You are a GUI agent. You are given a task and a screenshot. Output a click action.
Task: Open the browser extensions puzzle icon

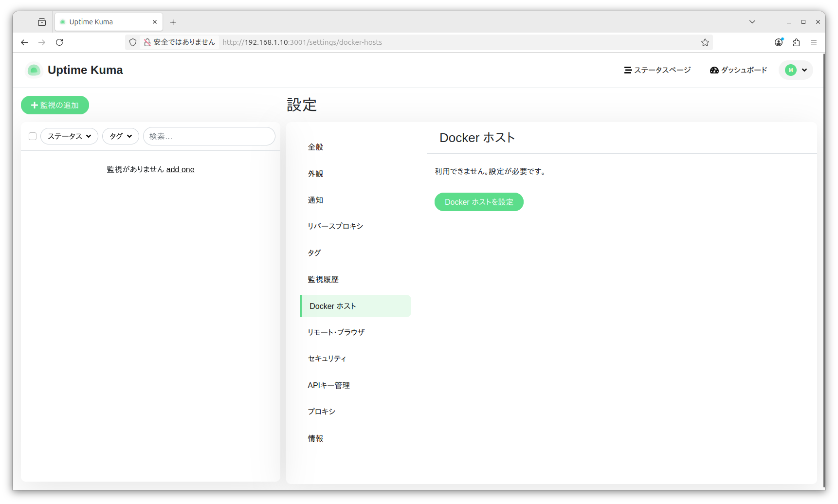coord(796,42)
